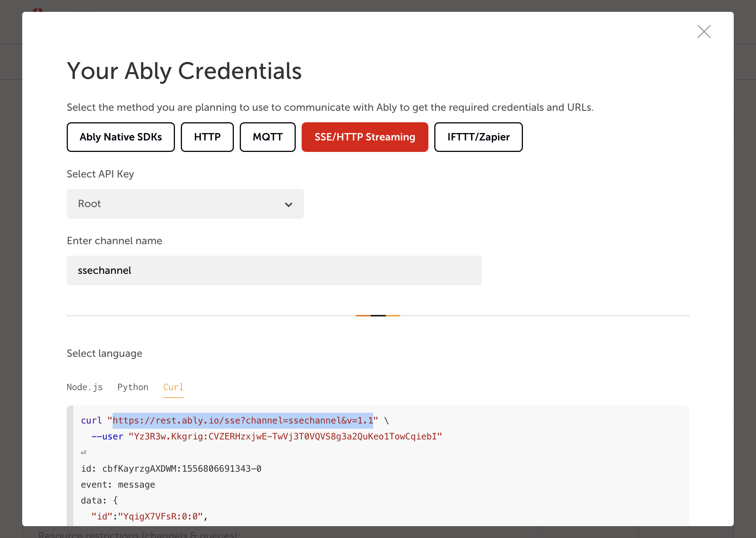Choose the HTTP communication method
Screen dimensions: 756x538
[x=207, y=137]
